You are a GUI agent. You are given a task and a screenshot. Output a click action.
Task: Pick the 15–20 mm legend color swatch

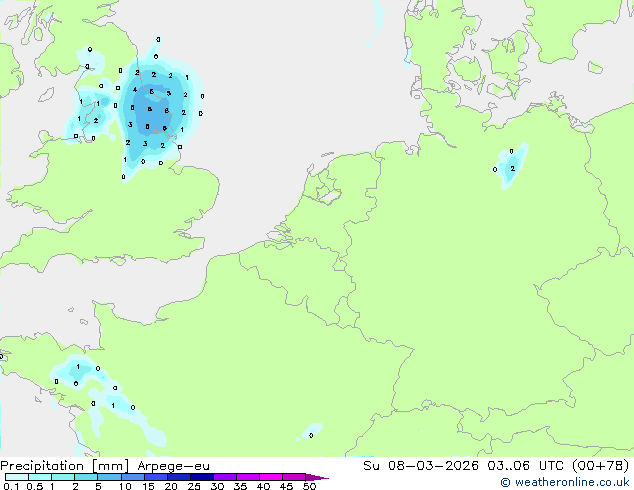pyautogui.click(x=156, y=477)
